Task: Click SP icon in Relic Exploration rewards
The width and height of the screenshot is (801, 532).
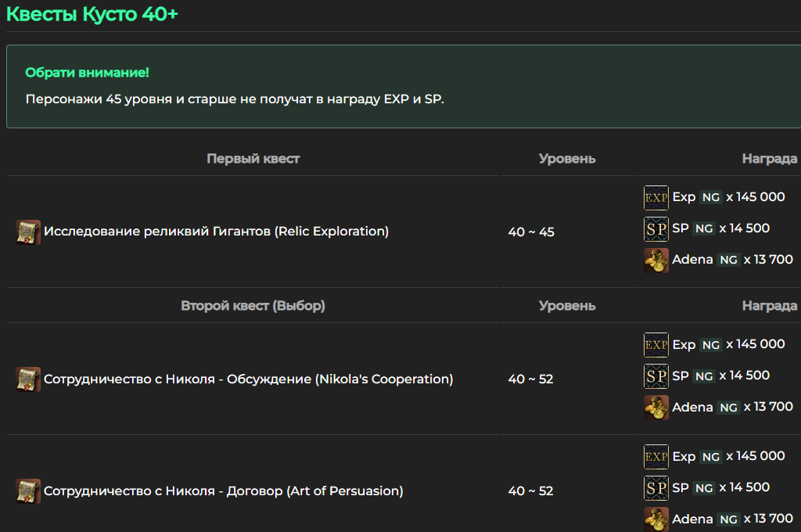Action: [x=656, y=229]
